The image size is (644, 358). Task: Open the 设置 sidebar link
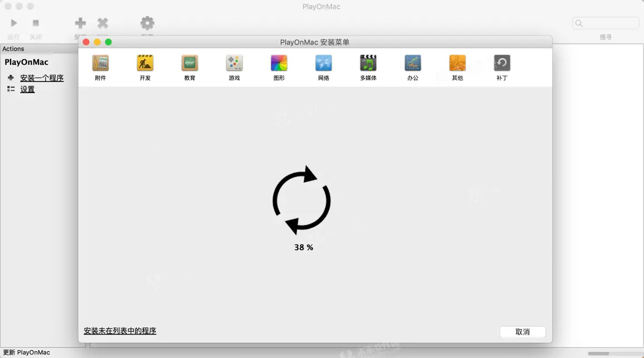27,89
